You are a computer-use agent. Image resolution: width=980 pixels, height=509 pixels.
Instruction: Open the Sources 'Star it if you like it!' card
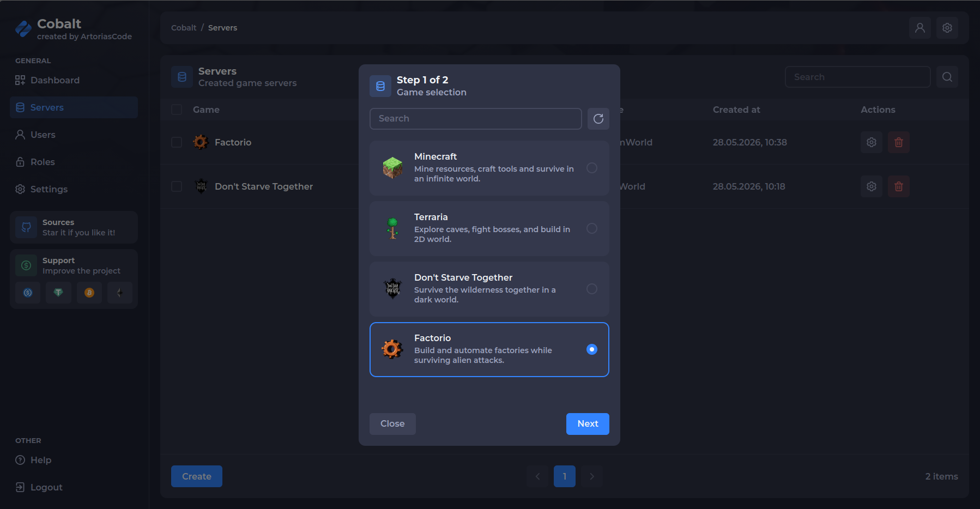[74, 227]
